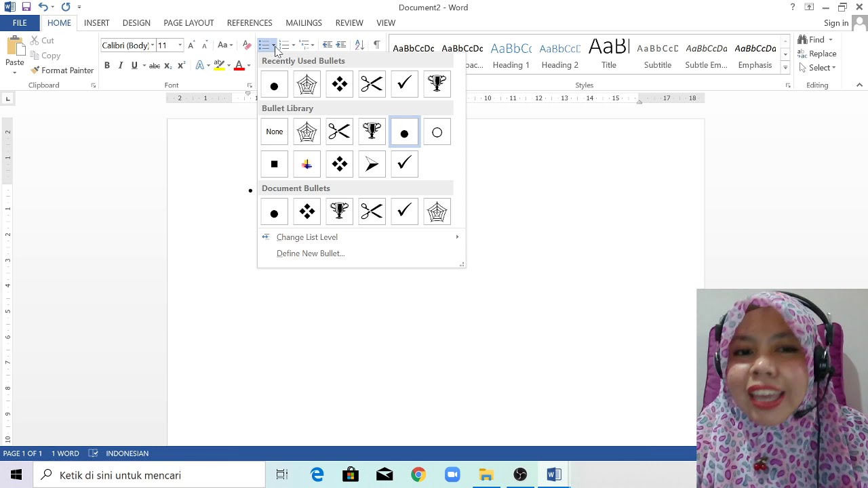
Task: Choose the scissors bullet in Recently Used Bullets
Action: (x=372, y=84)
